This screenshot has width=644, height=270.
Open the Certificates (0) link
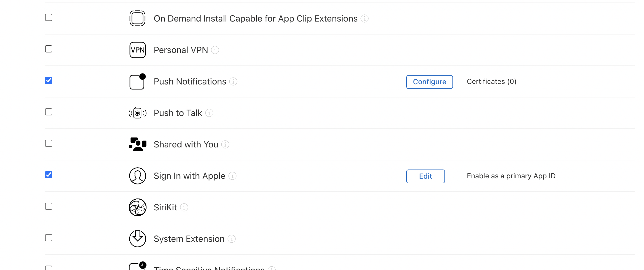coord(491,81)
